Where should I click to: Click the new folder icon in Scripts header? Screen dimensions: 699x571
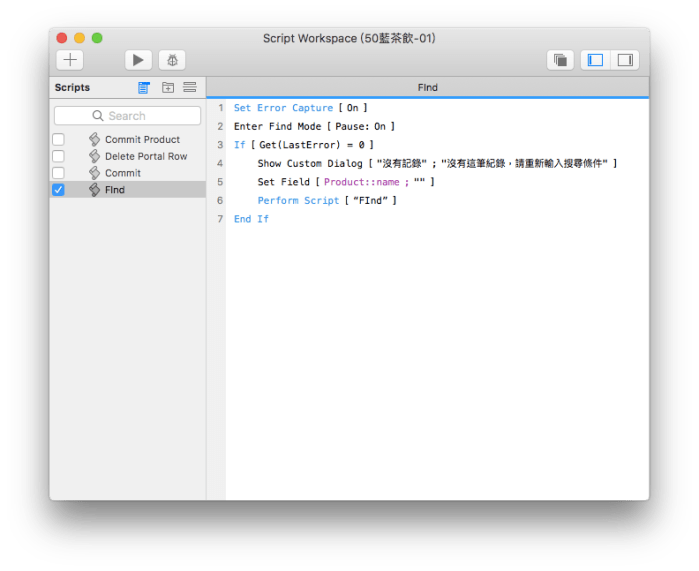(x=167, y=88)
